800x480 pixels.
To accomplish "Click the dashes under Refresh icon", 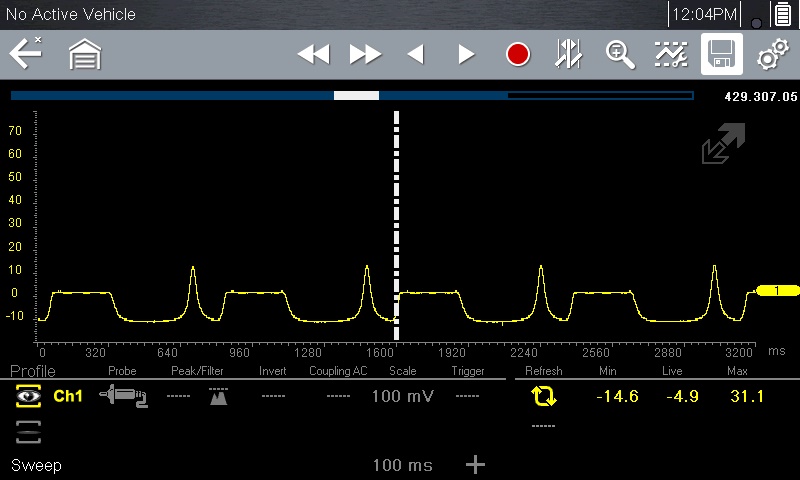I will click(x=543, y=426).
